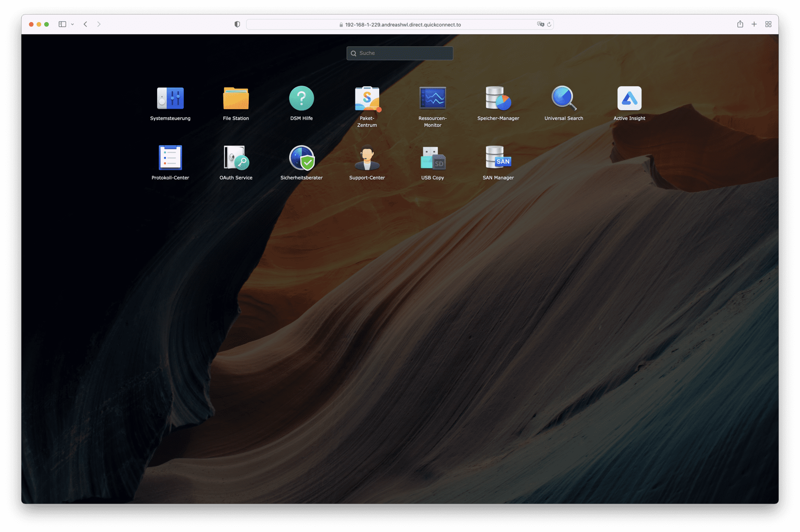Click the lock icon in address bar

[341, 25]
